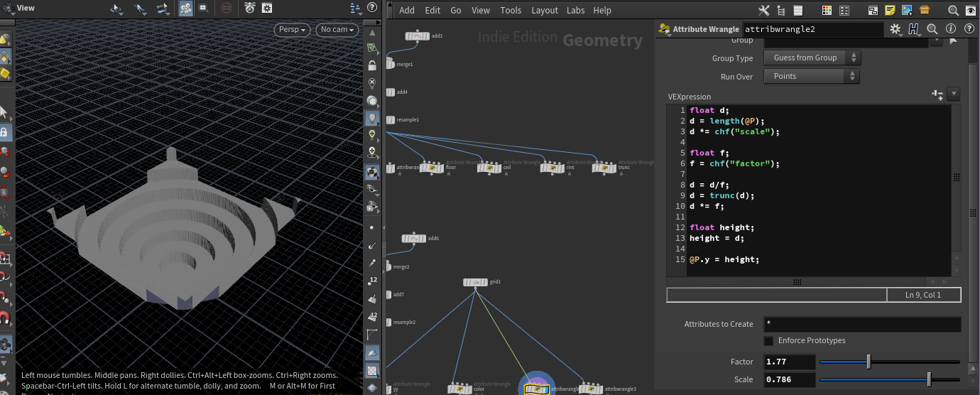Select the ceil Attribute Wrangle node

click(x=489, y=168)
